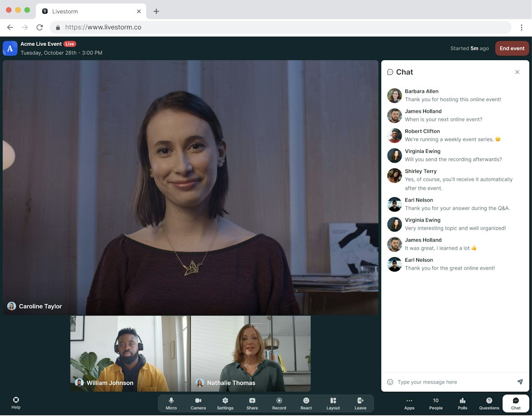Viewport: 532px width, 416px height.
Task: Switch to the Polls tab
Action: click(463, 404)
